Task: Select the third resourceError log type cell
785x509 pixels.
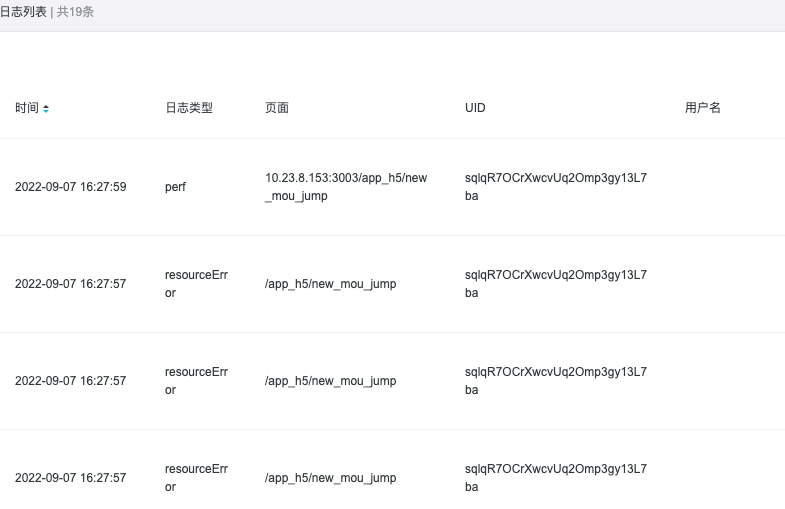Action: point(196,478)
